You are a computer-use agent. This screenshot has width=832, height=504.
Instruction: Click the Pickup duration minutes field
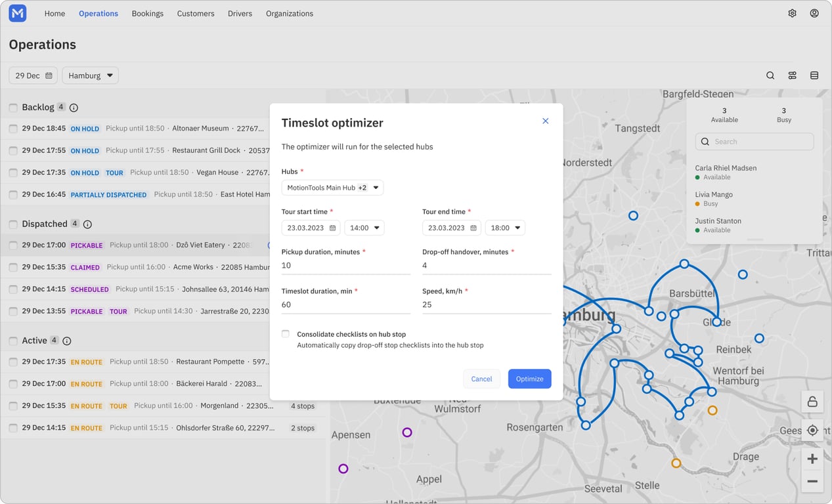click(x=346, y=266)
